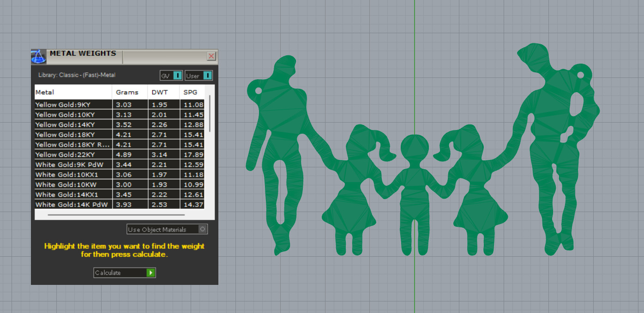Select the Yellow Gold:18KY R... row
This screenshot has width=644, height=313.
pos(119,145)
